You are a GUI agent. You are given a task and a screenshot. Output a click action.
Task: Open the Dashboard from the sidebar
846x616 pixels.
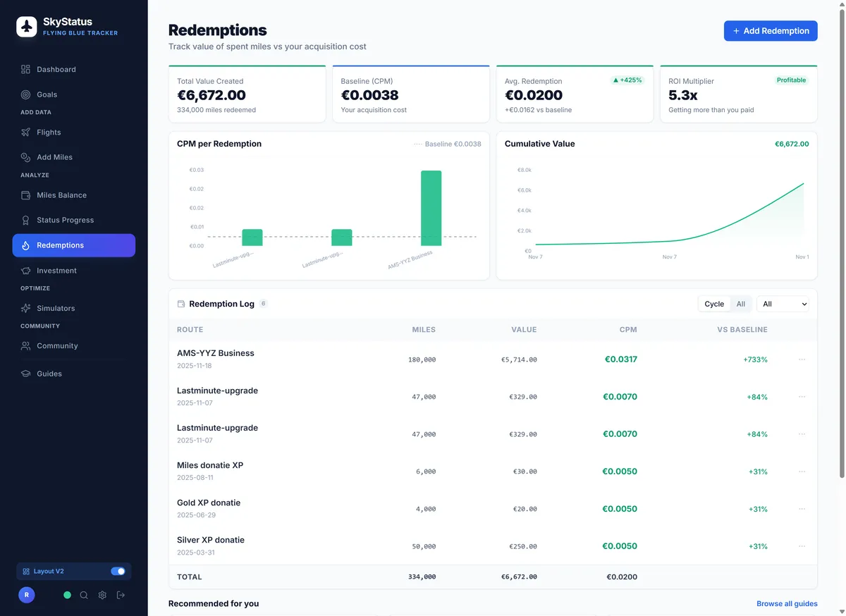tap(56, 69)
